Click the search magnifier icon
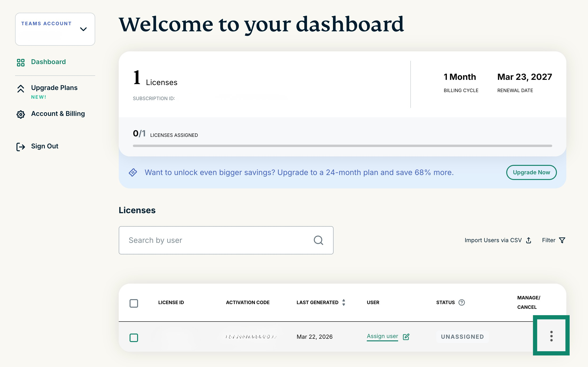Image resolution: width=588 pixels, height=367 pixels. point(318,240)
